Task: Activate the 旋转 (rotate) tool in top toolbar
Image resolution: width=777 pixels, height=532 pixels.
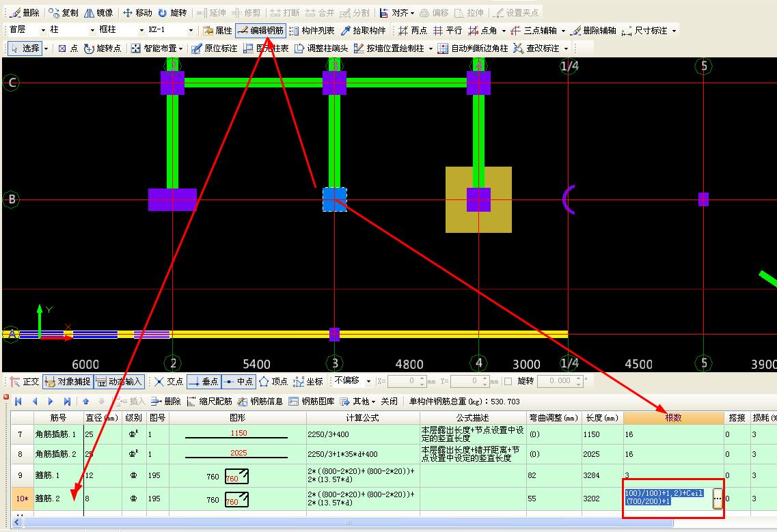Action: click(172, 12)
